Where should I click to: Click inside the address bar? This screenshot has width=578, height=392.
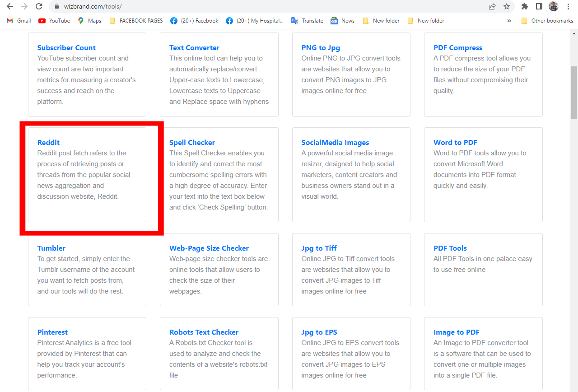click(x=181, y=6)
